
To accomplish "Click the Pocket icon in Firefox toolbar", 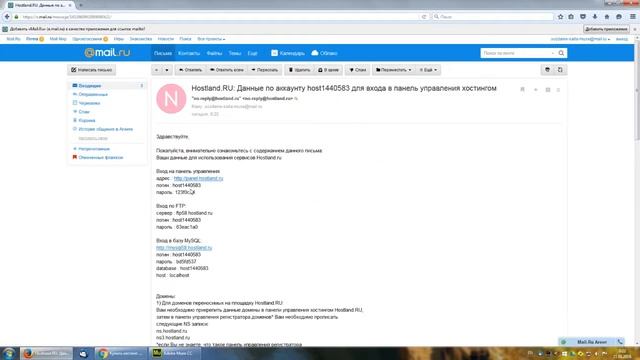I will [x=583, y=17].
